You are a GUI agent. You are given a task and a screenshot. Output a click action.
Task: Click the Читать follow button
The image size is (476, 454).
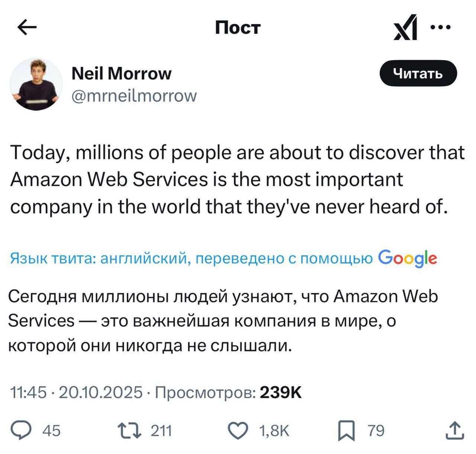point(418,73)
